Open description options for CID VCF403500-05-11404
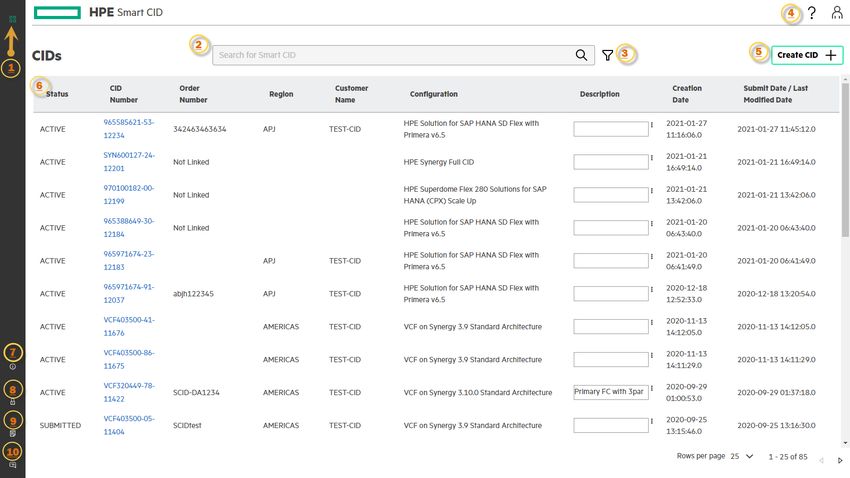 [x=652, y=422]
